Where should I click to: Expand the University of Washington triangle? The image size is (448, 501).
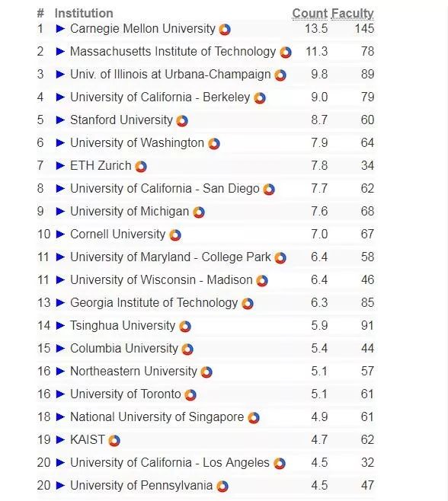pyautogui.click(x=60, y=143)
